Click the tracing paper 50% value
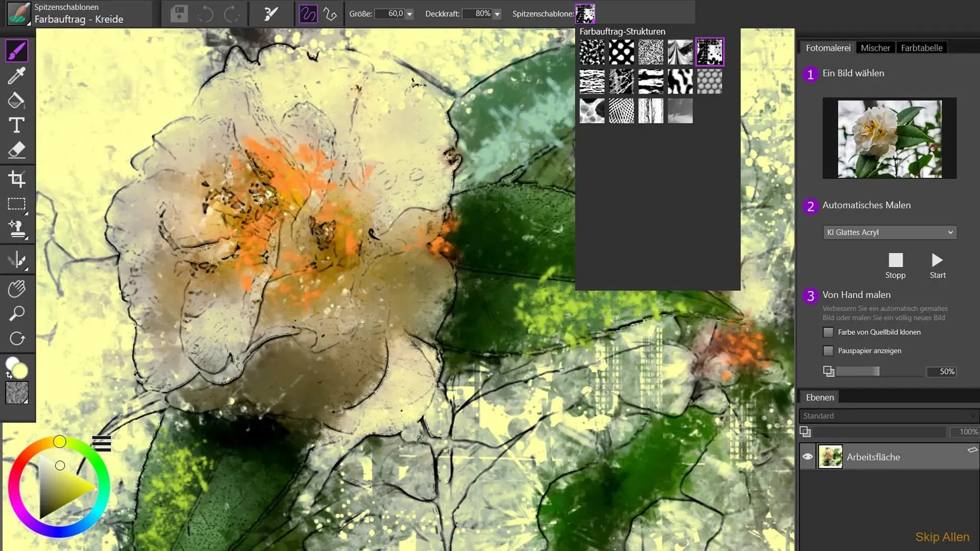 click(x=941, y=371)
